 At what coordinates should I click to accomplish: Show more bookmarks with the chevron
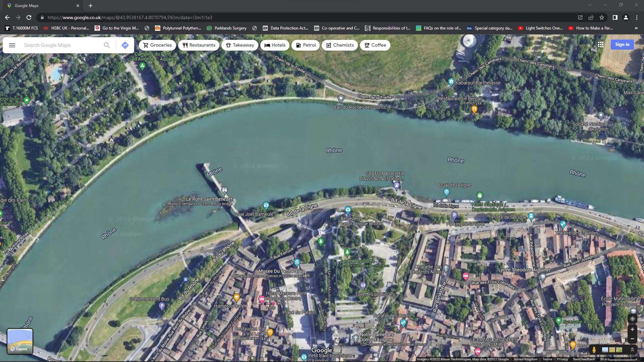coord(636,28)
